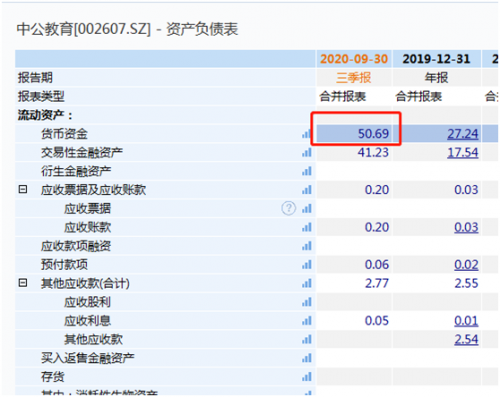Open chart icon for 应收账款 row

pyautogui.click(x=307, y=227)
